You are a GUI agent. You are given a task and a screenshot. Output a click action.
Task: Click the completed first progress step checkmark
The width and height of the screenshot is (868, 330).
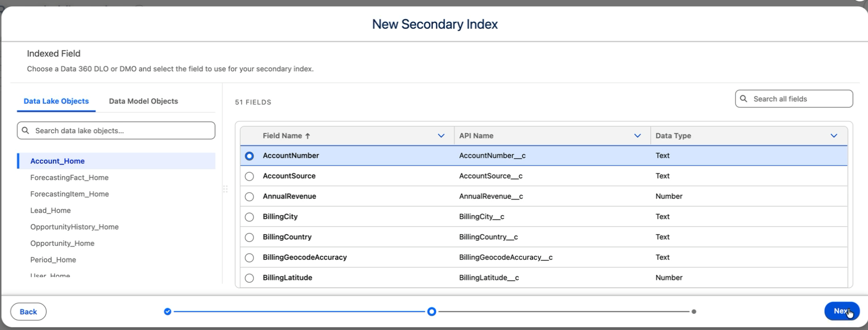click(x=167, y=312)
